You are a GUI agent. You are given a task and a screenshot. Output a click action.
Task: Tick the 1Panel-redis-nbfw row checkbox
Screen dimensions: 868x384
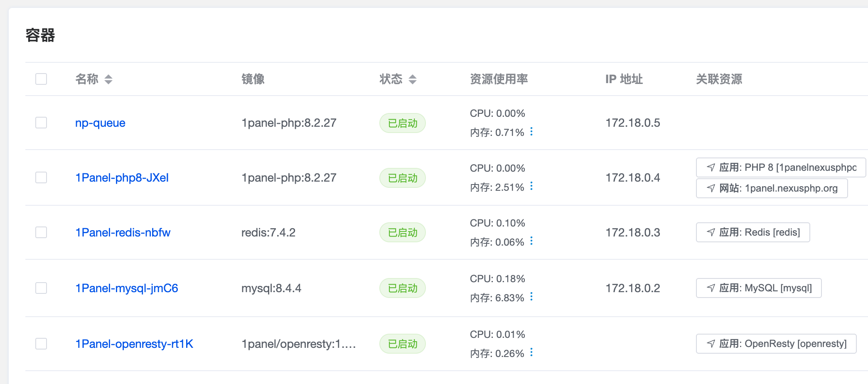coord(41,232)
